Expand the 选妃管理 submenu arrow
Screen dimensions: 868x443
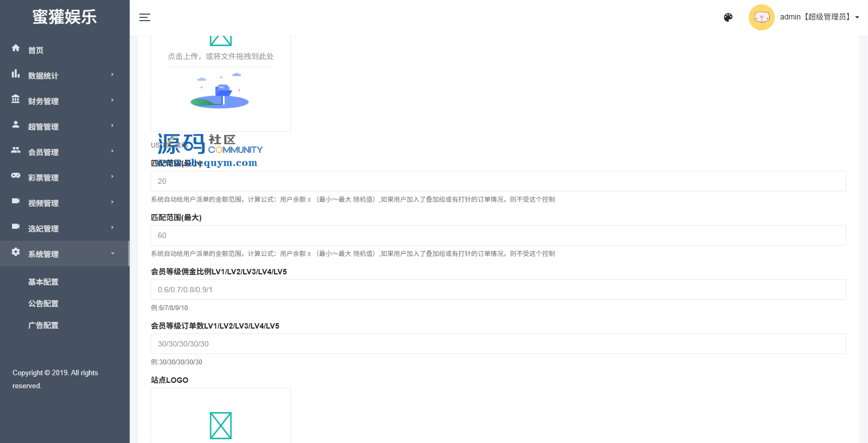tap(112, 228)
